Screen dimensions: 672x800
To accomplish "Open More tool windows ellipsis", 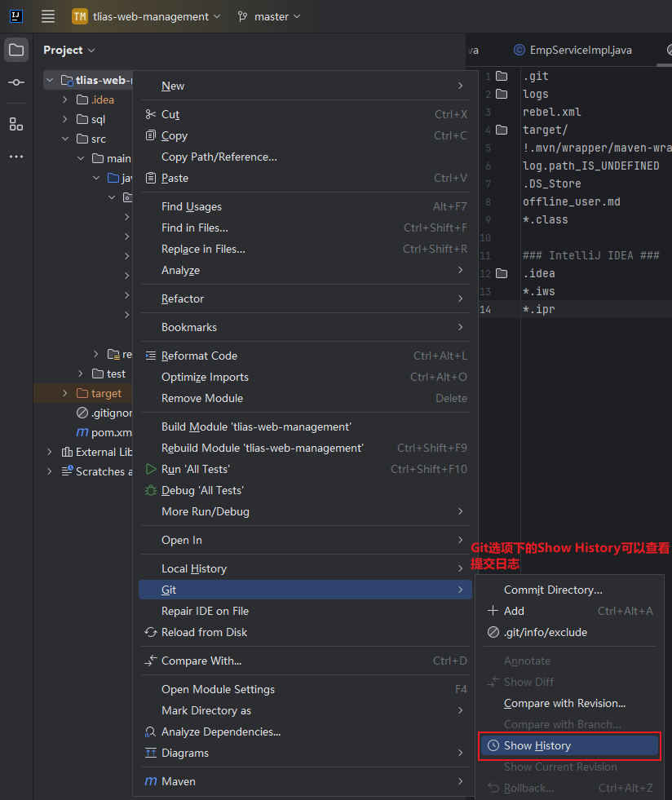I will (x=16, y=157).
